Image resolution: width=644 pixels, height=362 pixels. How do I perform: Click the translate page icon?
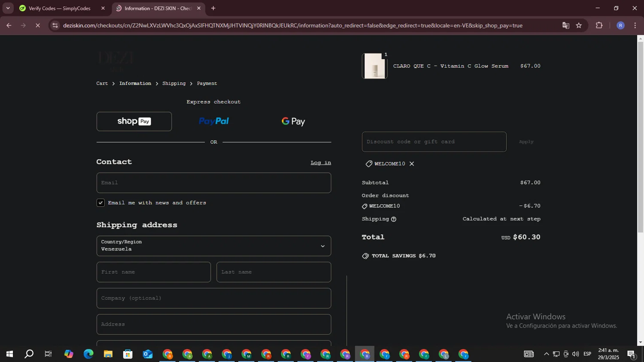pyautogui.click(x=566, y=25)
